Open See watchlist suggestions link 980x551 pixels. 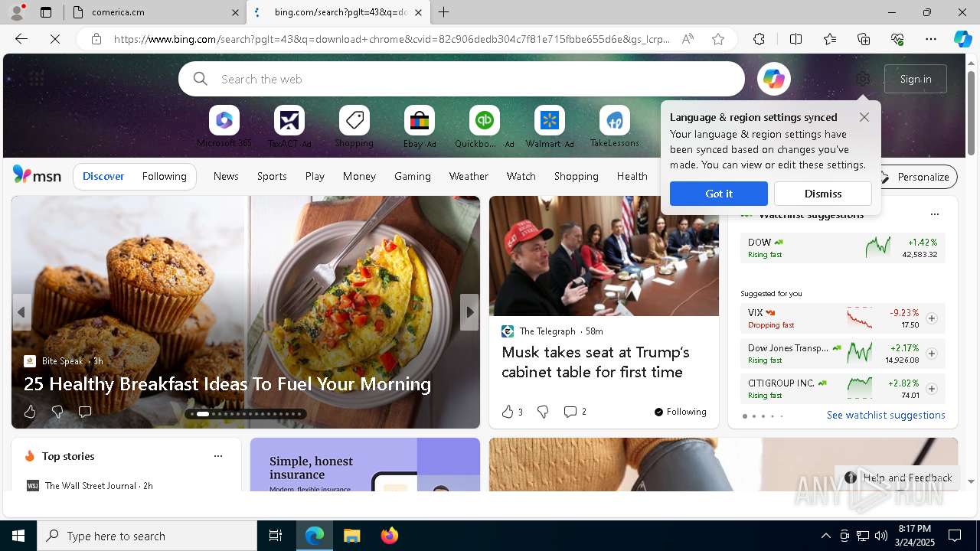[886, 415]
